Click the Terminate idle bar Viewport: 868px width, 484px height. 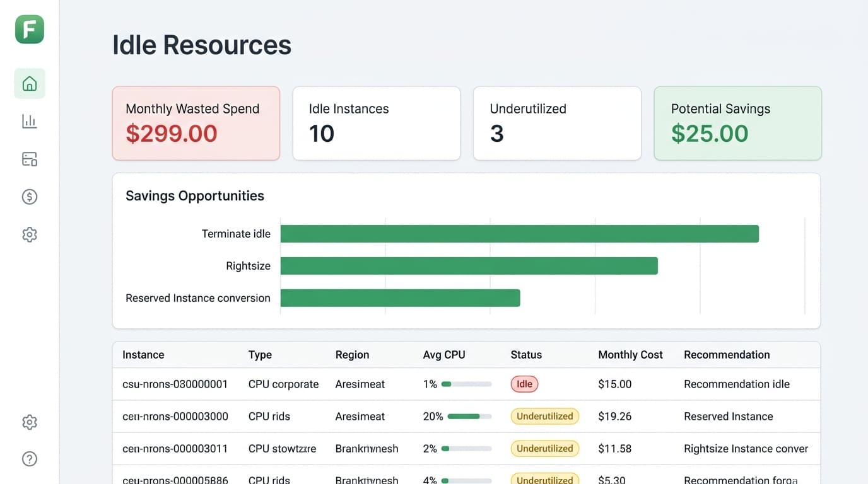click(x=520, y=234)
